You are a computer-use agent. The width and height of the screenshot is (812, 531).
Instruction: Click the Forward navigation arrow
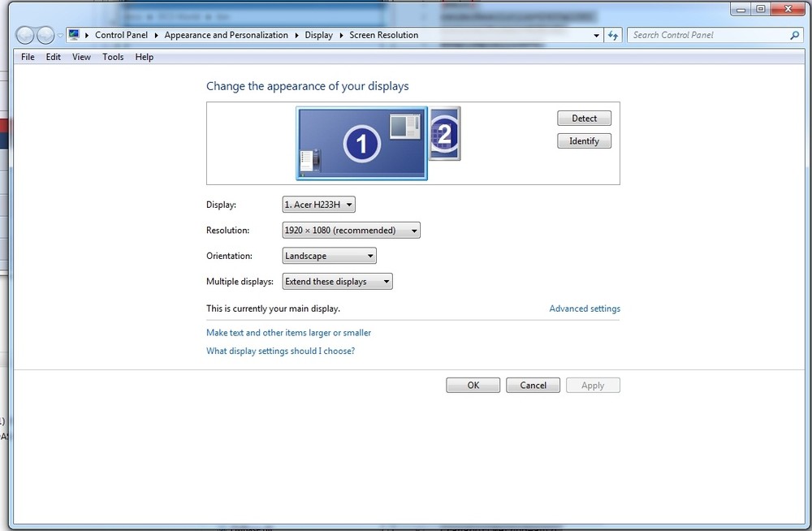click(x=45, y=35)
